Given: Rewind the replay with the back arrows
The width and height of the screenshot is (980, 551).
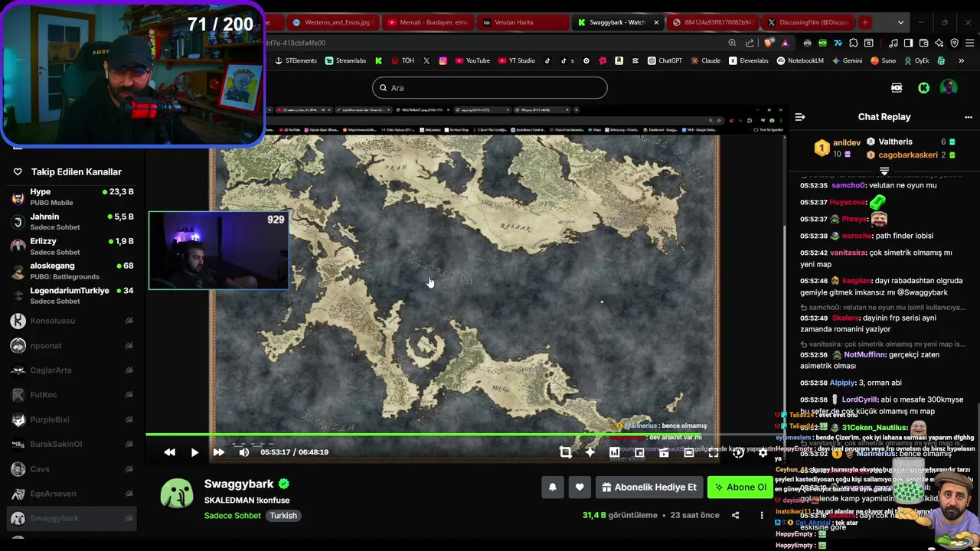Looking at the screenshot, I should (x=170, y=452).
